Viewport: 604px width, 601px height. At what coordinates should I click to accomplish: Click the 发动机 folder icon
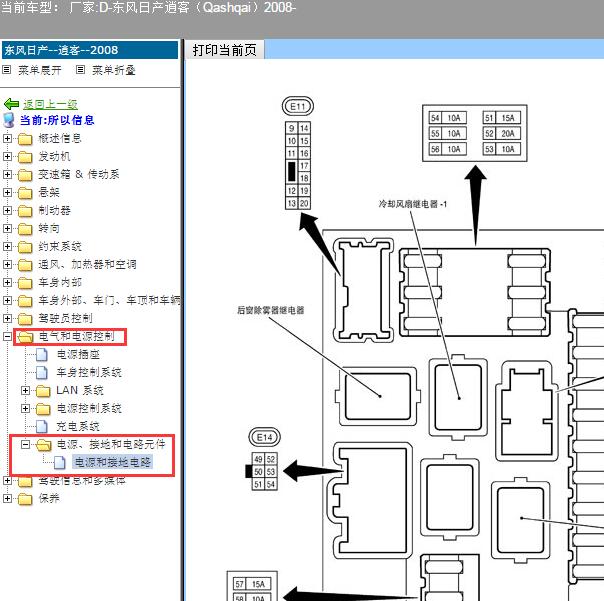[25, 157]
